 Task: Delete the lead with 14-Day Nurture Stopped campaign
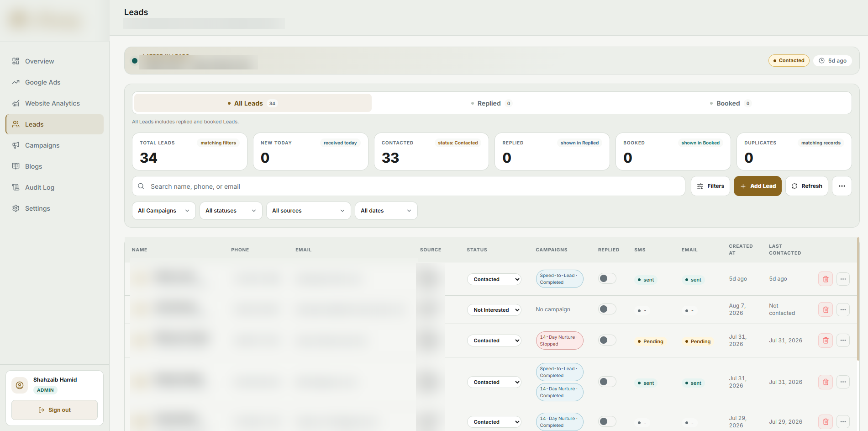click(x=826, y=341)
